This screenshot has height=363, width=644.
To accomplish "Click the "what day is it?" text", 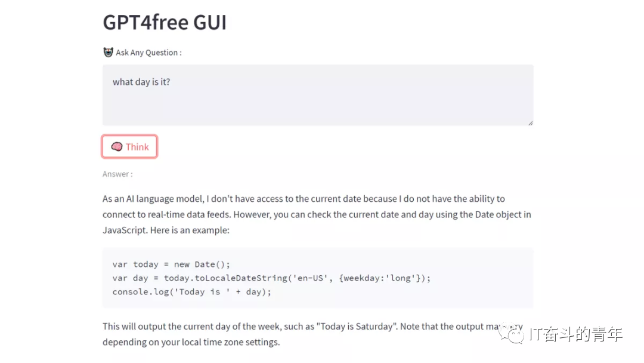I will [x=141, y=82].
